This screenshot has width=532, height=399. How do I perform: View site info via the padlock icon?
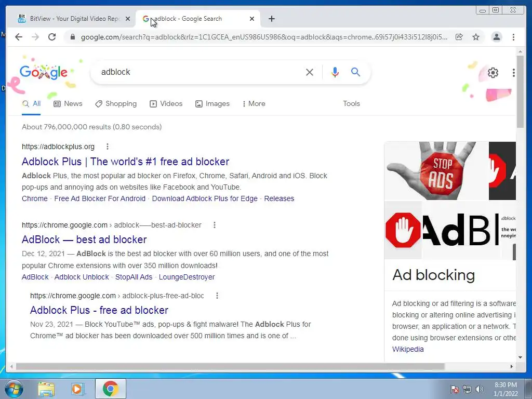point(72,37)
